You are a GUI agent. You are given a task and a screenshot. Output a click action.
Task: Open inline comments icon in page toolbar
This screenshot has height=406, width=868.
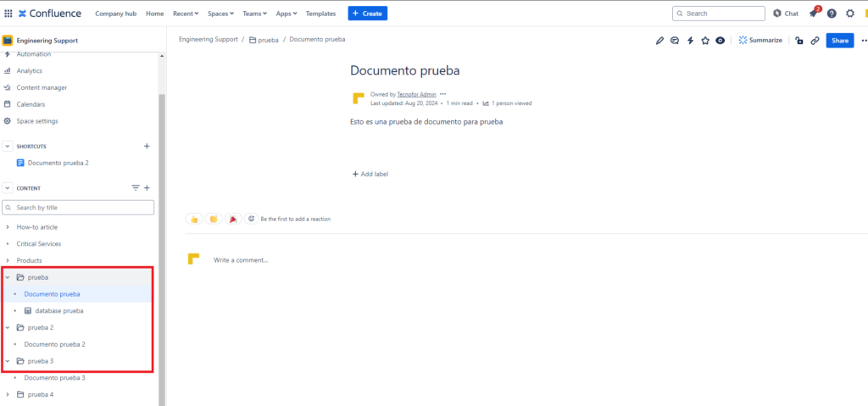(675, 40)
